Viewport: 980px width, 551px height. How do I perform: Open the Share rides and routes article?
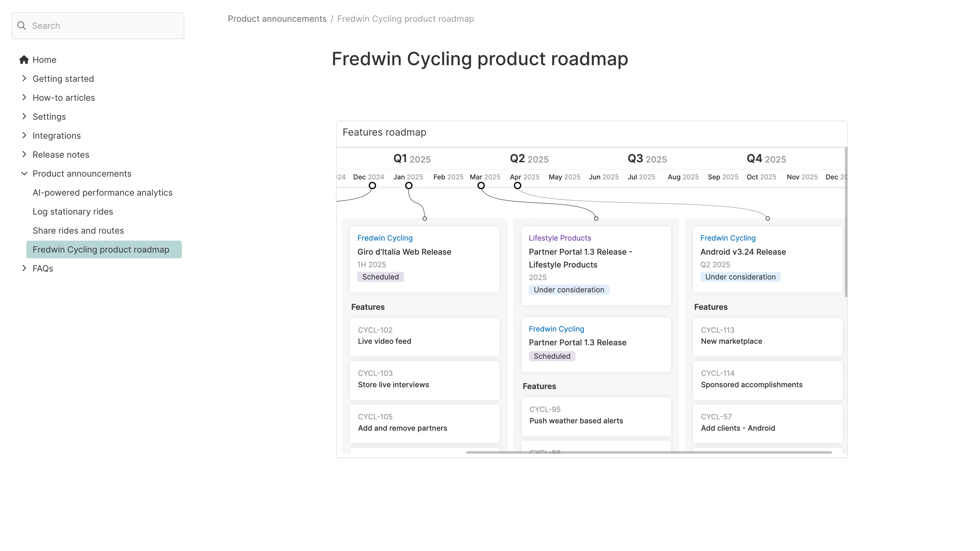point(78,231)
